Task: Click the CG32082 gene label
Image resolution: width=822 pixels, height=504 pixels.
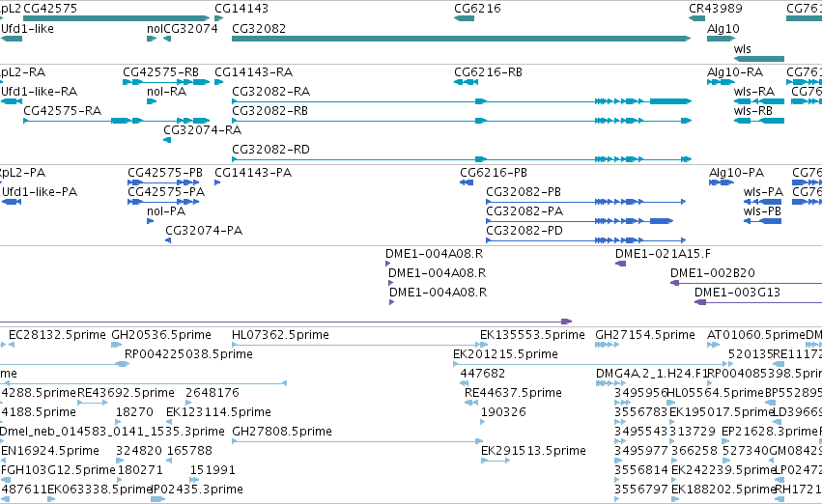Action: click(x=259, y=28)
